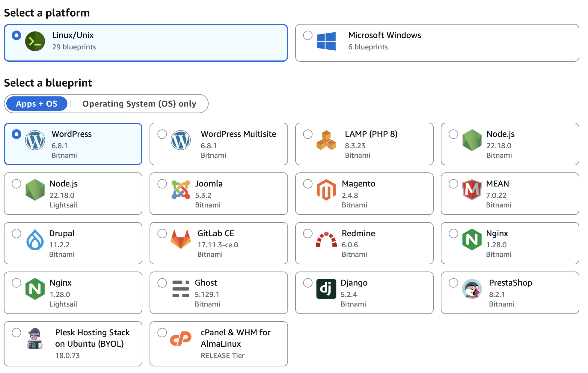Switch to Operating System (OS) only tab
This screenshot has width=588, height=373.
139,104
